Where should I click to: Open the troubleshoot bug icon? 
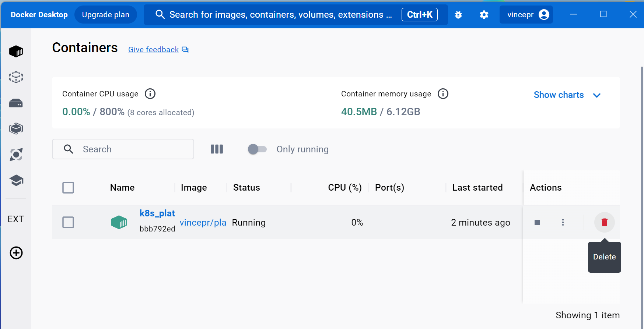click(458, 15)
